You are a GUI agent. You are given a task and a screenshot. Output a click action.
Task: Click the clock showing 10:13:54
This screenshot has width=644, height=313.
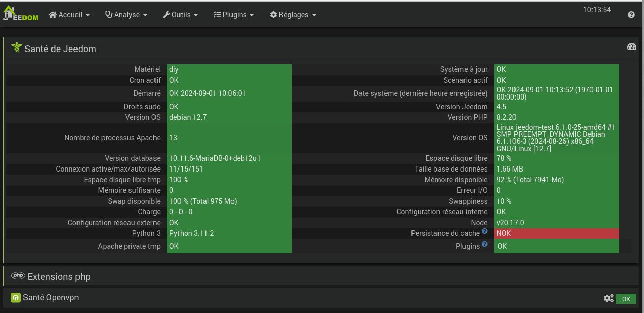597,10
